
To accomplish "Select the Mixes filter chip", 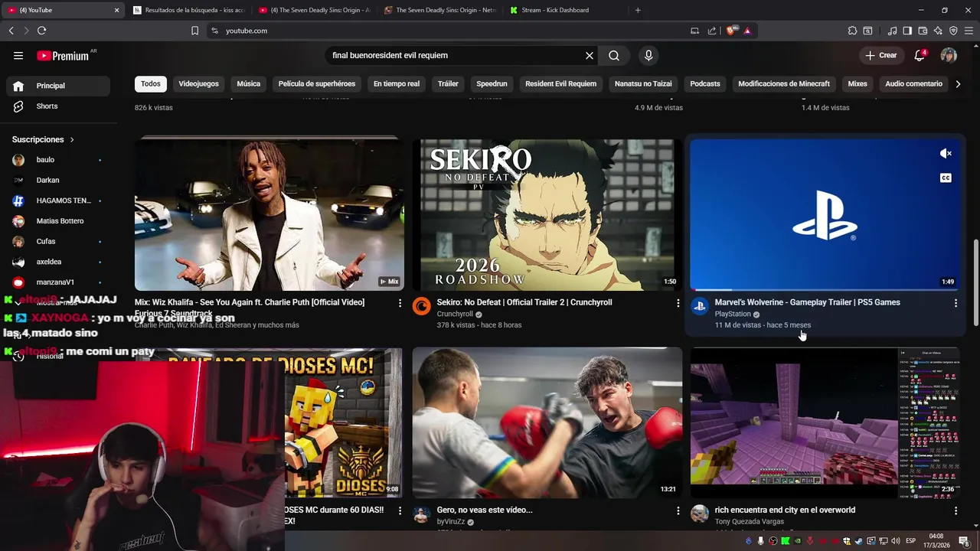I will [x=857, y=83].
